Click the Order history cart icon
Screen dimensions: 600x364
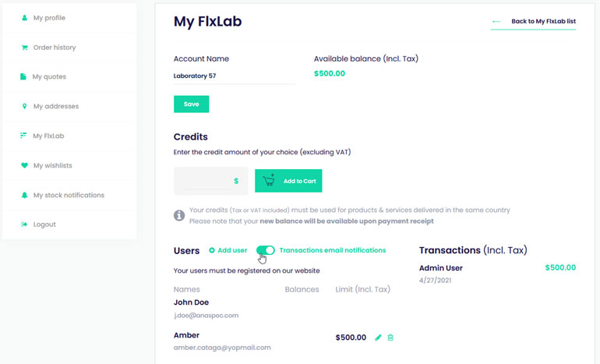coord(24,48)
